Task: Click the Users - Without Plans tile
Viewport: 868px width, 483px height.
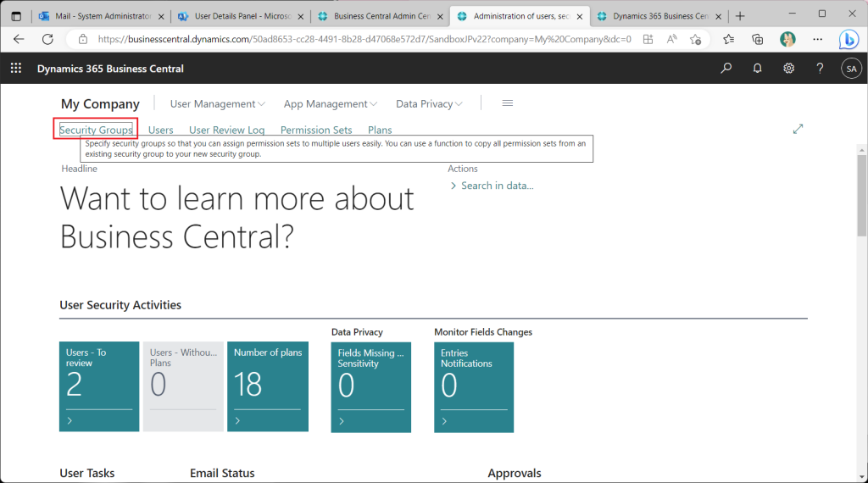Action: pyautogui.click(x=183, y=386)
